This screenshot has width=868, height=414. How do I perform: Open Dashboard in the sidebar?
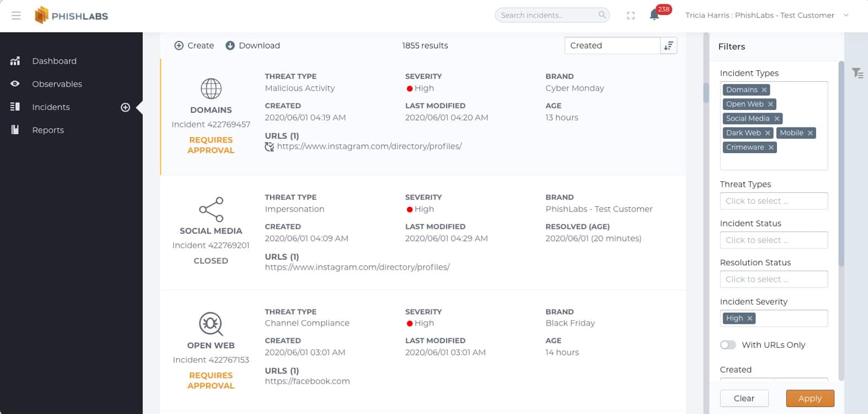pyautogui.click(x=54, y=61)
